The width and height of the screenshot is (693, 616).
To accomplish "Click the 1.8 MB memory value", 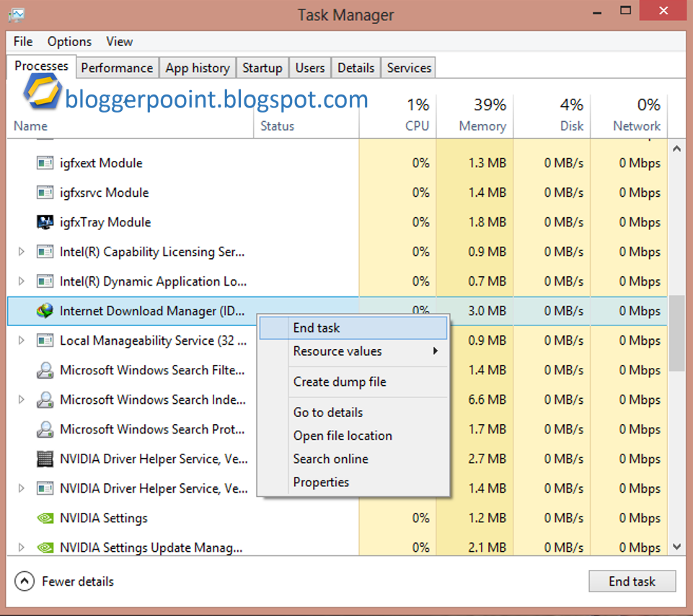I will [487, 222].
